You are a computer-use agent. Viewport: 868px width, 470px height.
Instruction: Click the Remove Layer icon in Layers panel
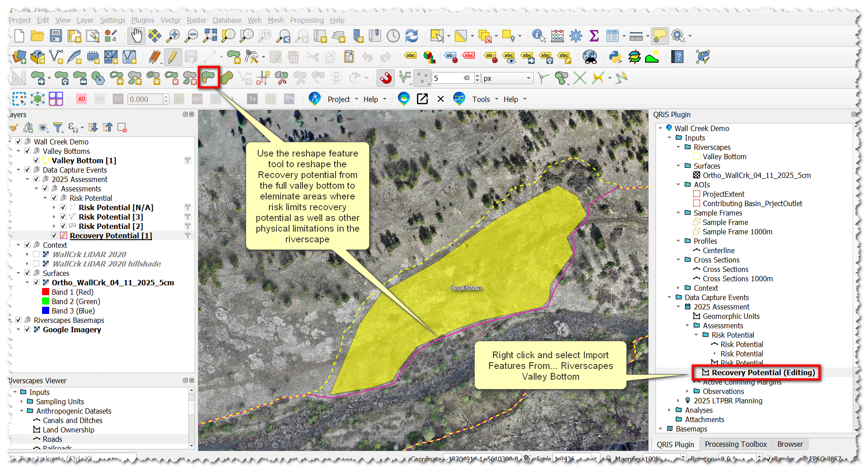click(x=122, y=127)
